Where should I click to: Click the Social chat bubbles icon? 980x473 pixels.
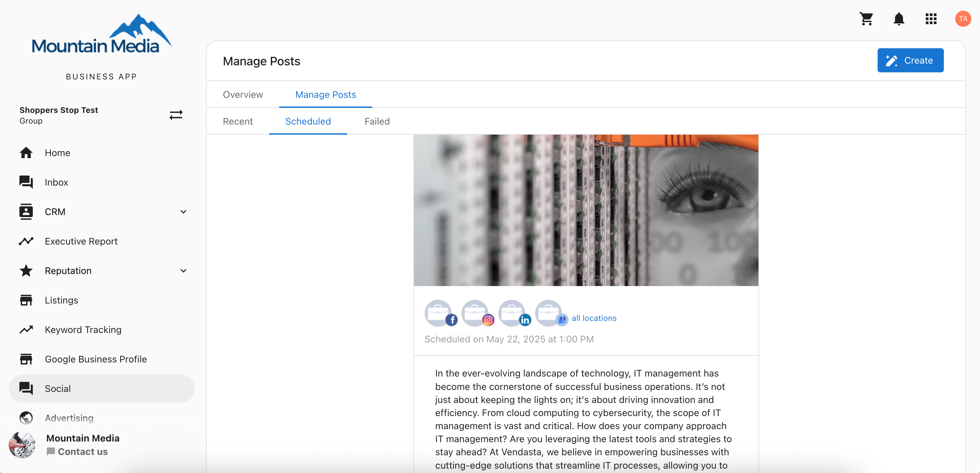(x=26, y=389)
